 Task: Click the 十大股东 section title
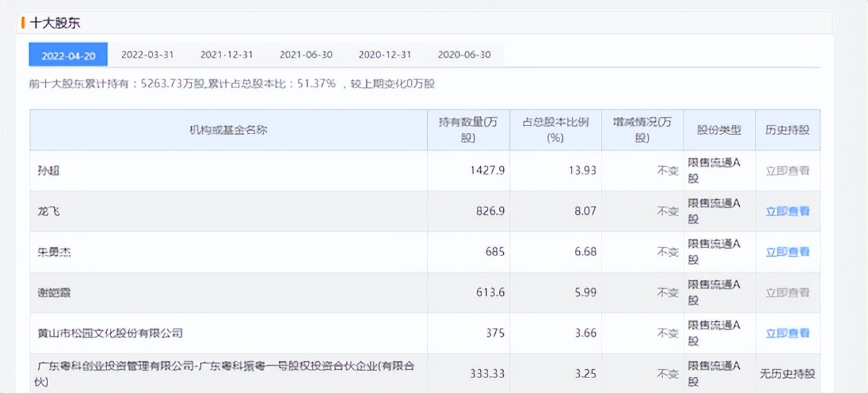53,22
